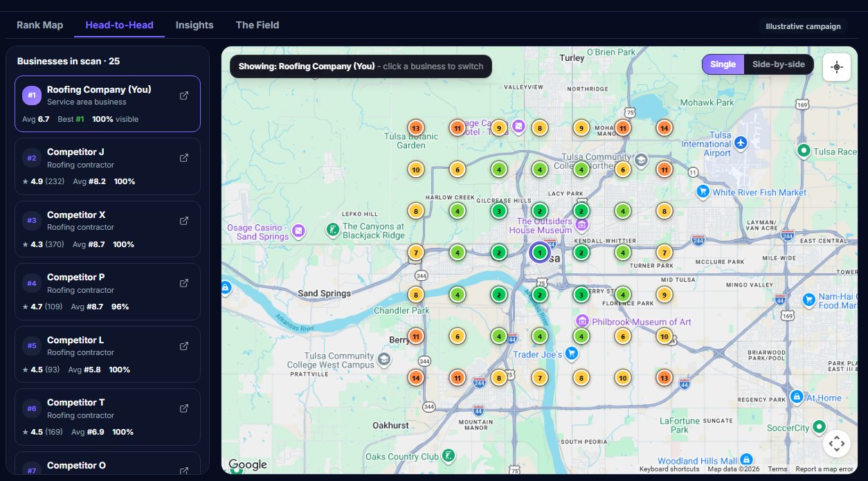Click the Illustrative campaign badge
This screenshot has height=481, width=868.
click(803, 26)
